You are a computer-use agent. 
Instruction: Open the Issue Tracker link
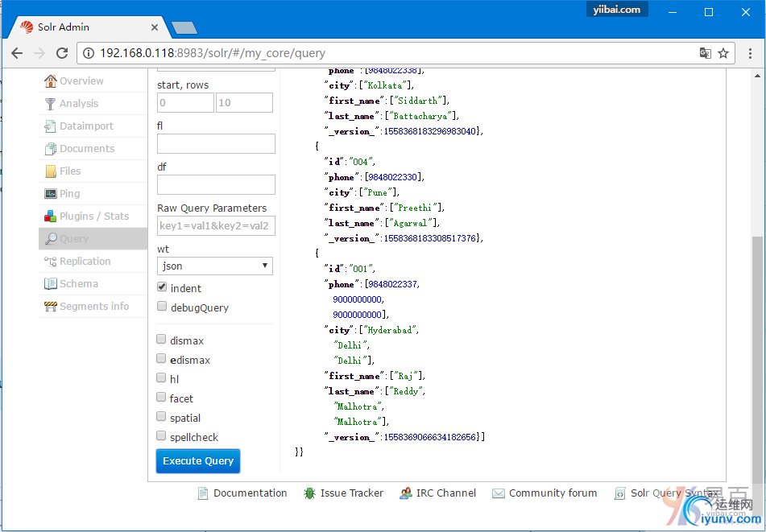point(352,493)
